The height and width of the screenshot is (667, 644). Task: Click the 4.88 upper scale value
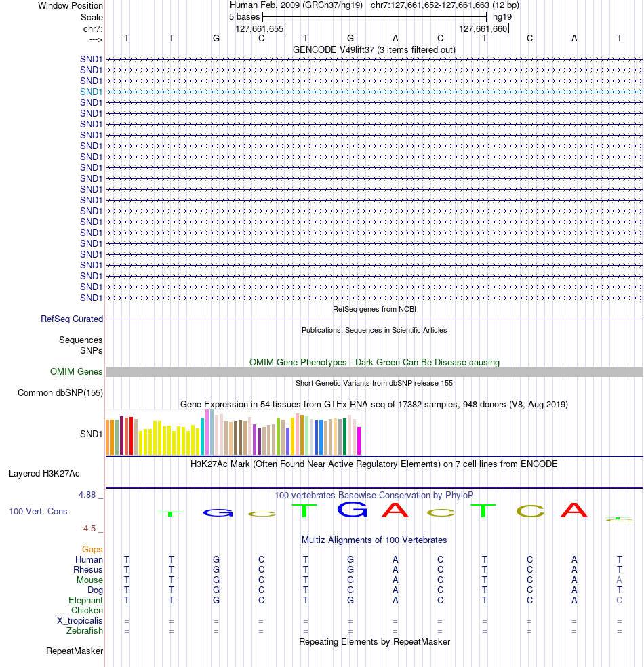point(87,495)
